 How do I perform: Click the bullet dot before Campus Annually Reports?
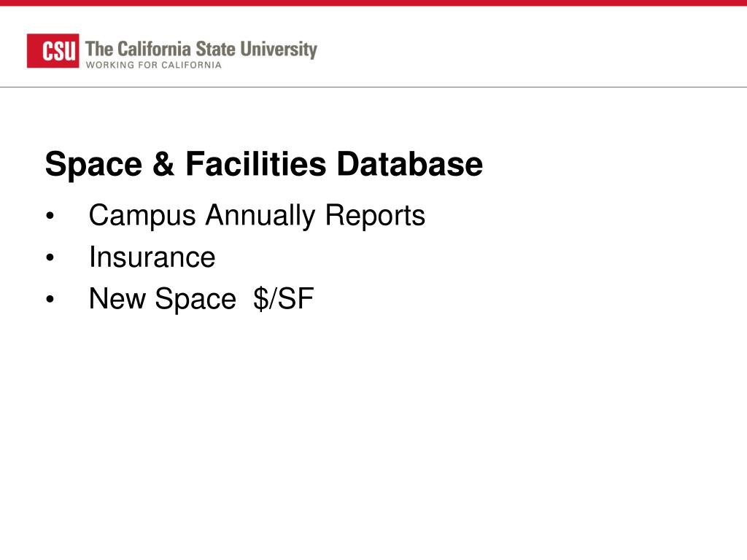[x=50, y=217]
